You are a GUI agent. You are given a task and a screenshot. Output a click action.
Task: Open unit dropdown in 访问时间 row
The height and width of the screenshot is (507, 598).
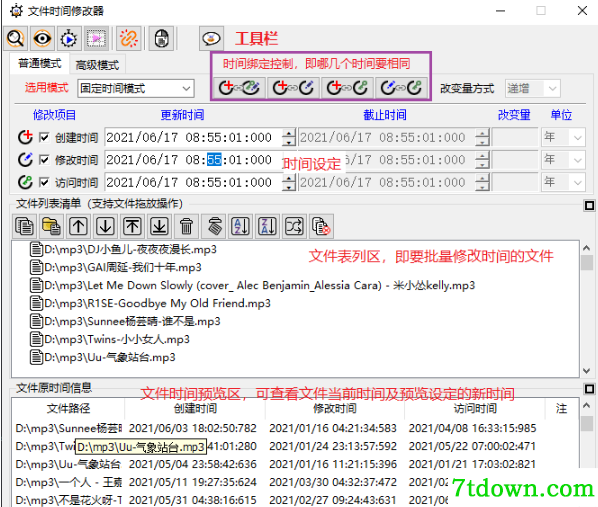563,182
